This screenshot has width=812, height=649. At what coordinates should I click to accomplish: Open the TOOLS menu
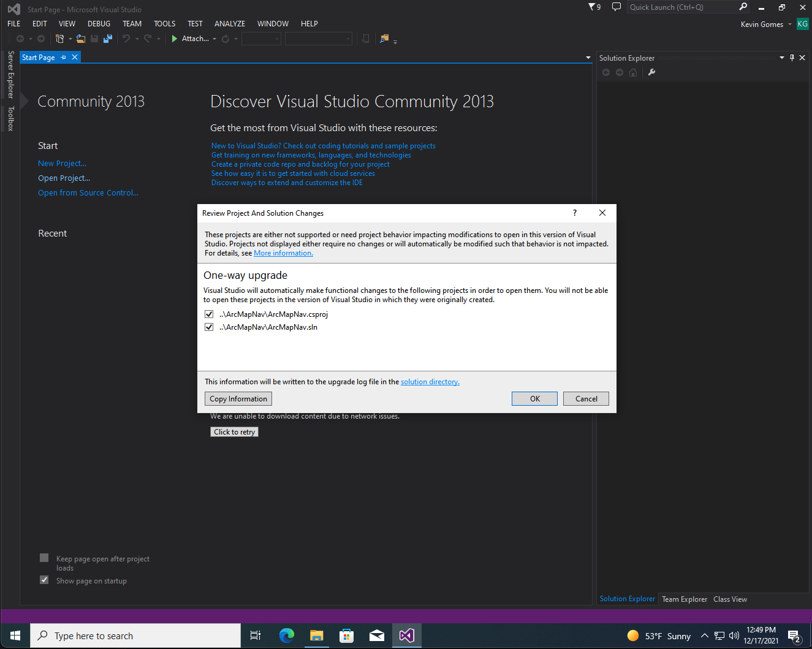click(164, 24)
